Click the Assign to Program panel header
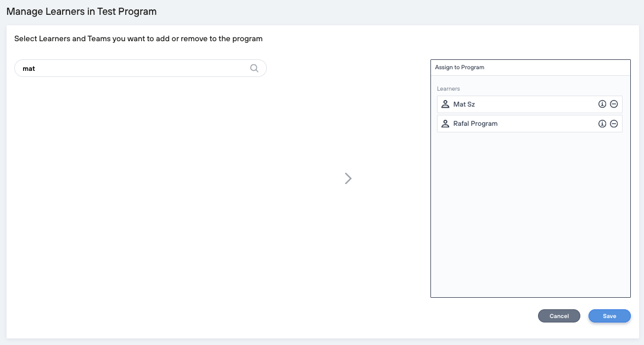644x345 pixels. [460, 68]
